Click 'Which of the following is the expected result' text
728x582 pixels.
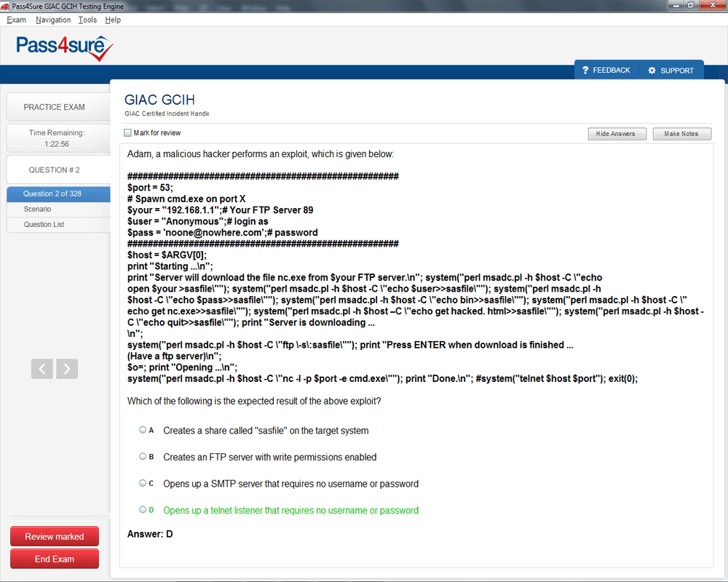254,401
